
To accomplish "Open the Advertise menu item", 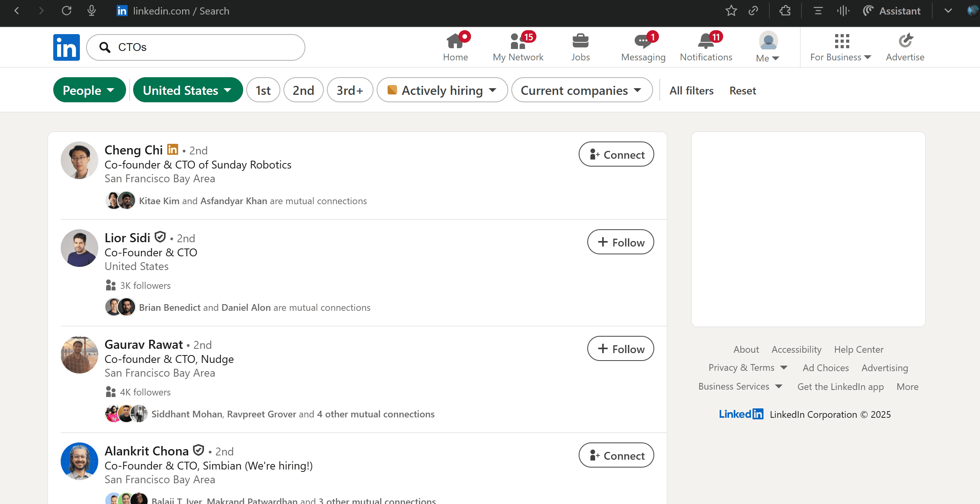I will (905, 47).
